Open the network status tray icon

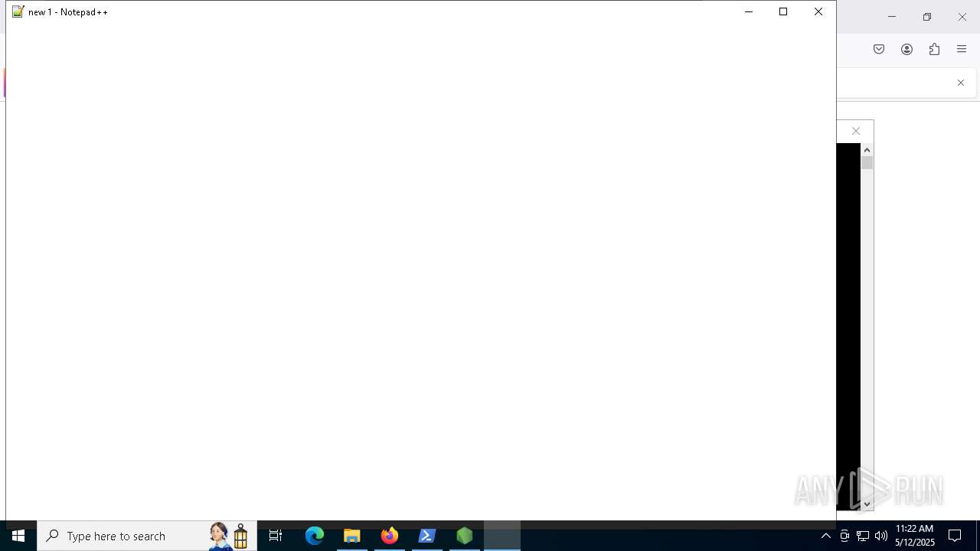point(863,536)
